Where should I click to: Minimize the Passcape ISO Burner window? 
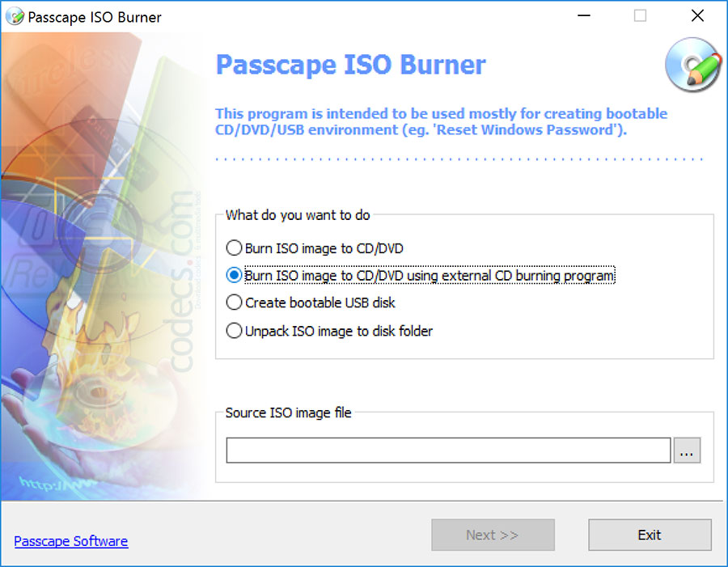[583, 16]
